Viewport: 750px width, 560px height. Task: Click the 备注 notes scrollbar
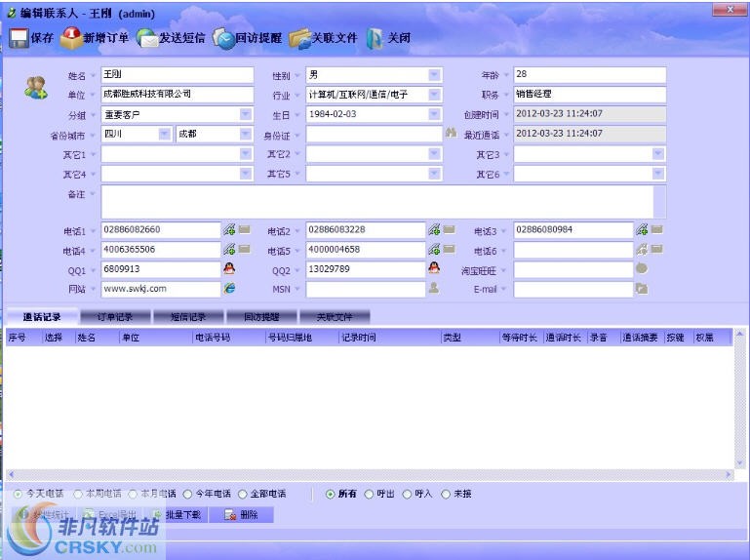[659, 202]
